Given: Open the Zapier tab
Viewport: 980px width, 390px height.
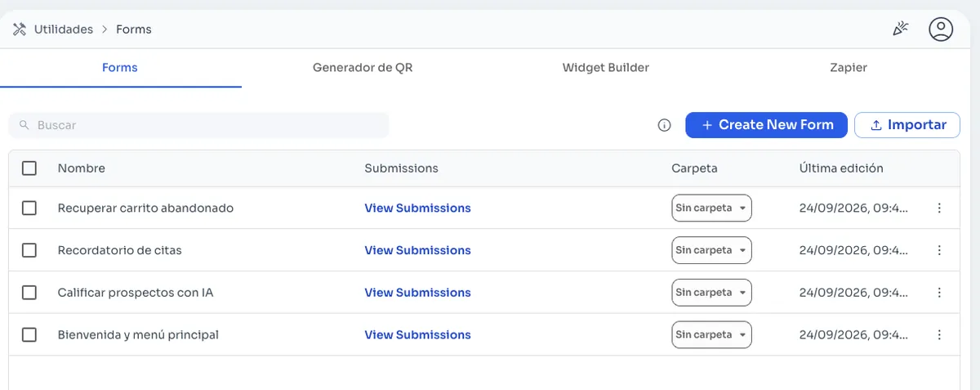Looking at the screenshot, I should tap(849, 68).
